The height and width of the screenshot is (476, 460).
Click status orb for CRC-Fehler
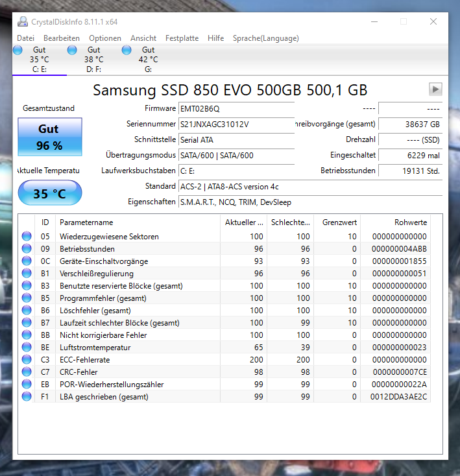pyautogui.click(x=27, y=372)
